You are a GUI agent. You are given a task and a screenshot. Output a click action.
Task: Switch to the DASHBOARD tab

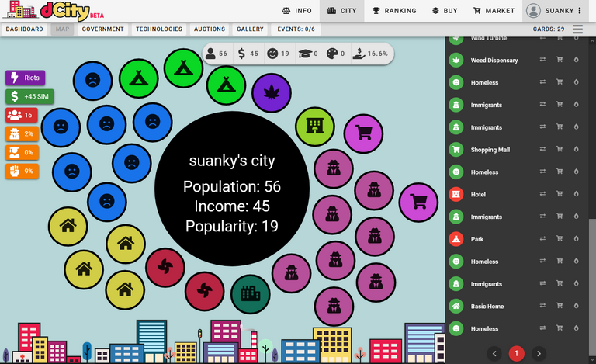click(24, 29)
